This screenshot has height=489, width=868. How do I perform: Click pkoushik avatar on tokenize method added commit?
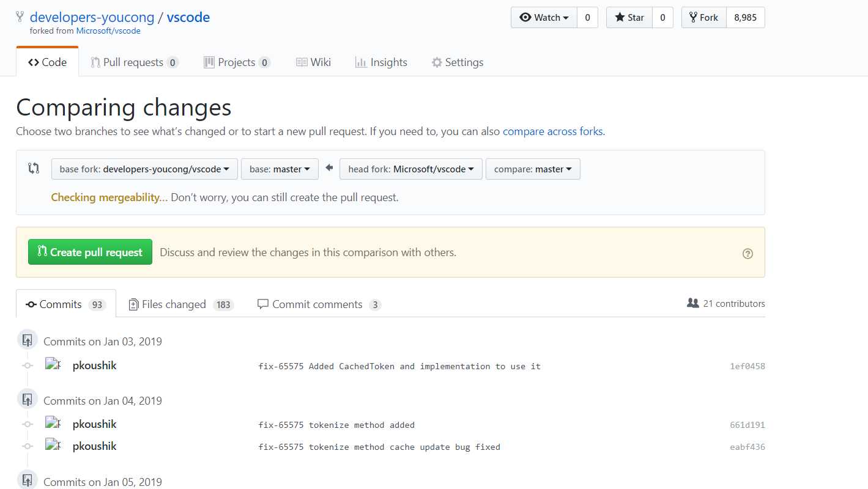point(53,424)
